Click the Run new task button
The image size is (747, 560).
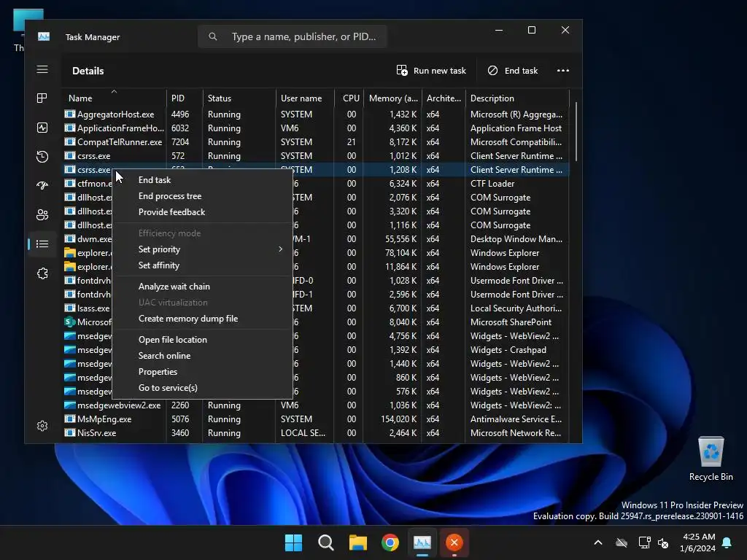pos(431,71)
